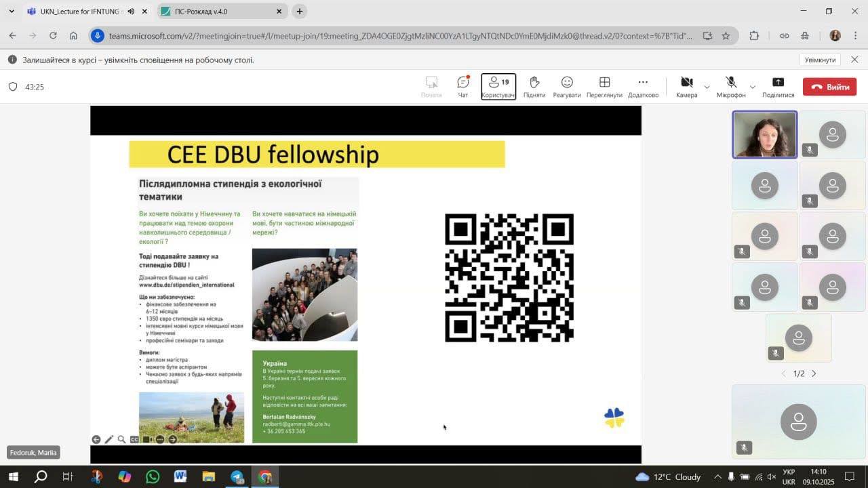Select the speaker's video thumbnail

[765, 134]
